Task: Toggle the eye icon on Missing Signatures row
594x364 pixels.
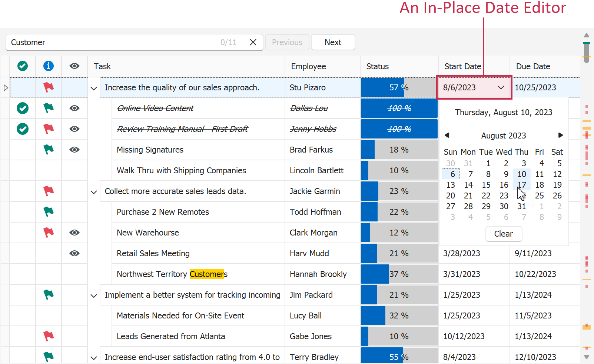Action: coord(74,150)
